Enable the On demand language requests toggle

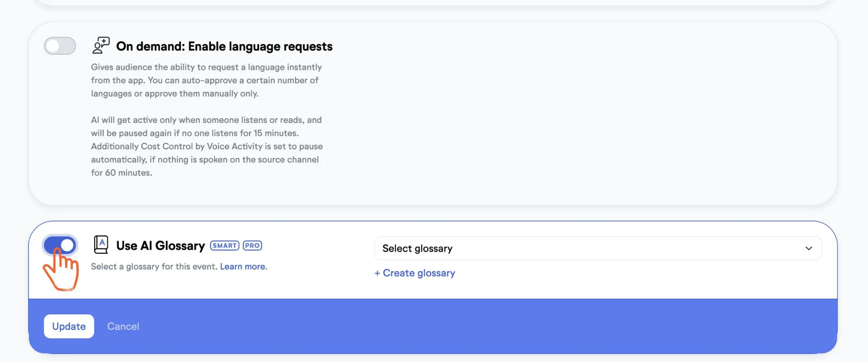pyautogui.click(x=60, y=46)
